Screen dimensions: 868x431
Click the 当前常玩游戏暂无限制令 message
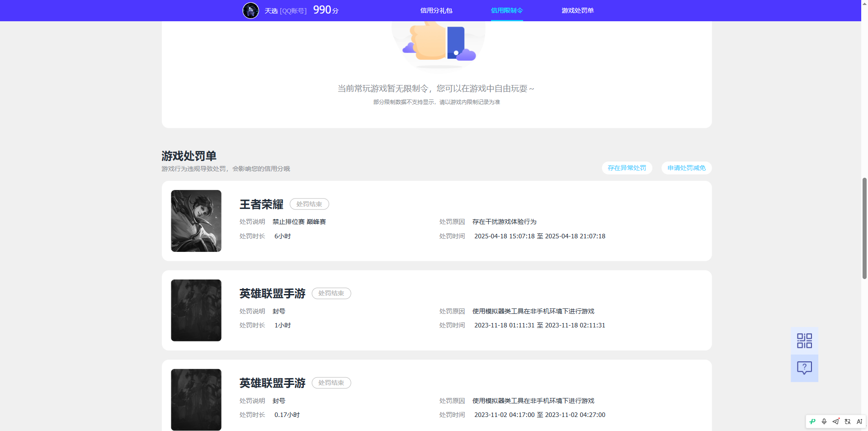436,89
